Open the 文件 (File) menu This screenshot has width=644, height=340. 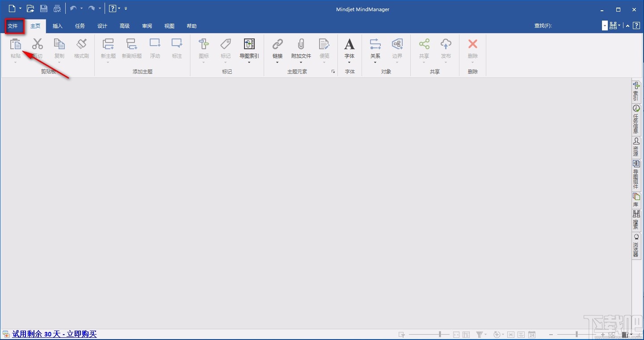tap(13, 26)
